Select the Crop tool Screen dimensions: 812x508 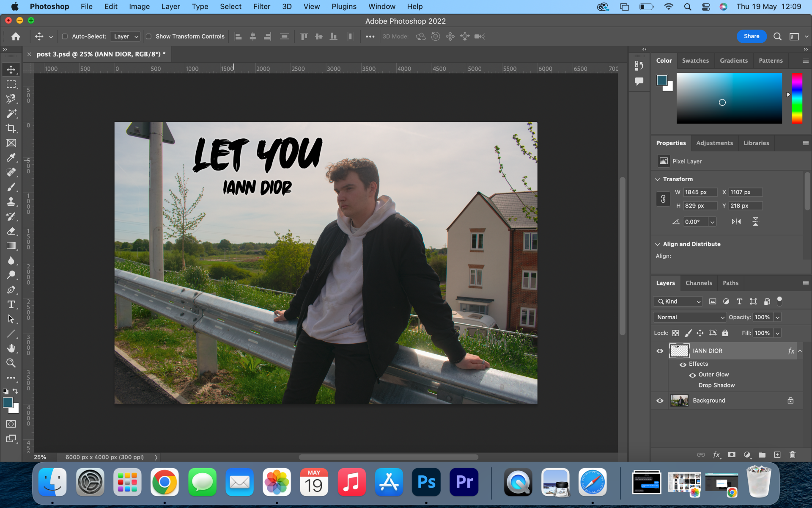[x=11, y=128]
